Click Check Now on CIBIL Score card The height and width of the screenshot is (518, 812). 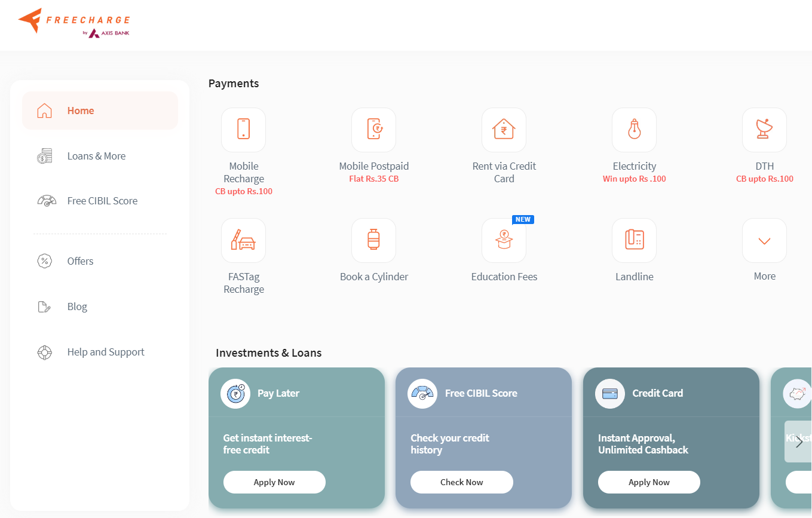click(462, 482)
